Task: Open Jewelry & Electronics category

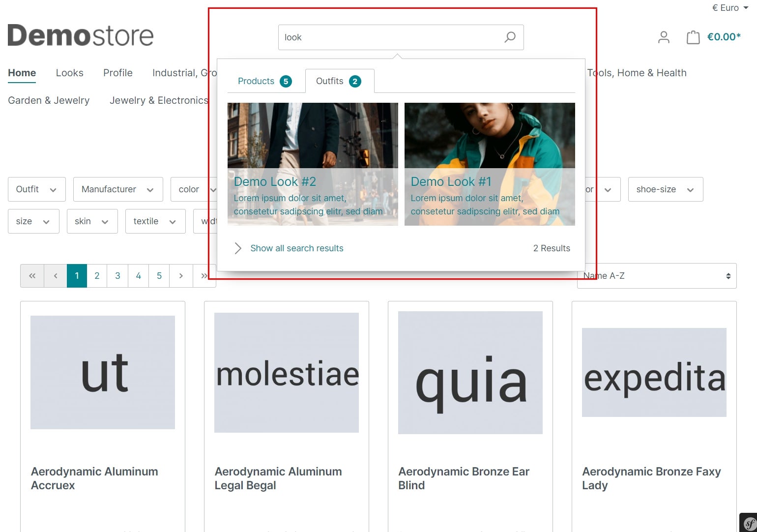Action: click(159, 100)
